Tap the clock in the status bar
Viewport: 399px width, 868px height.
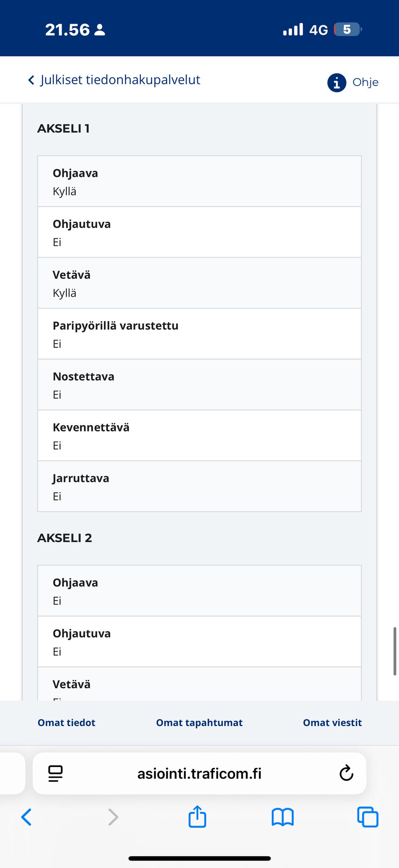click(67, 30)
